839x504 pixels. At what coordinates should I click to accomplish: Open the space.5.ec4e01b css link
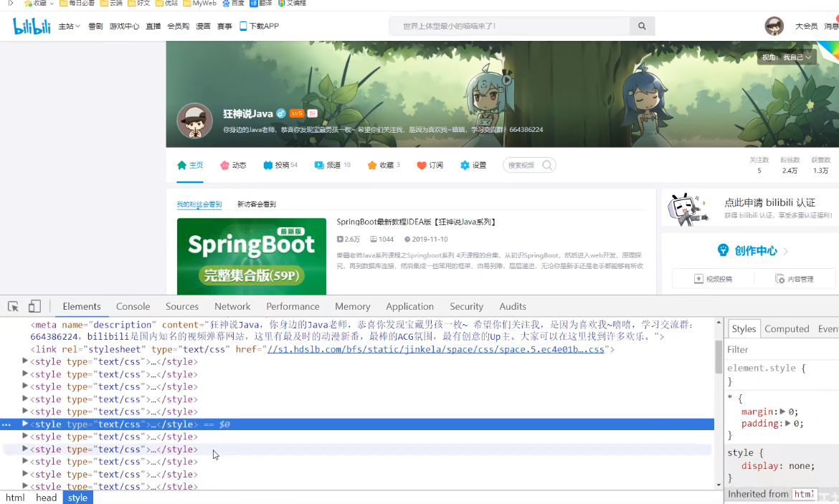[435, 349]
